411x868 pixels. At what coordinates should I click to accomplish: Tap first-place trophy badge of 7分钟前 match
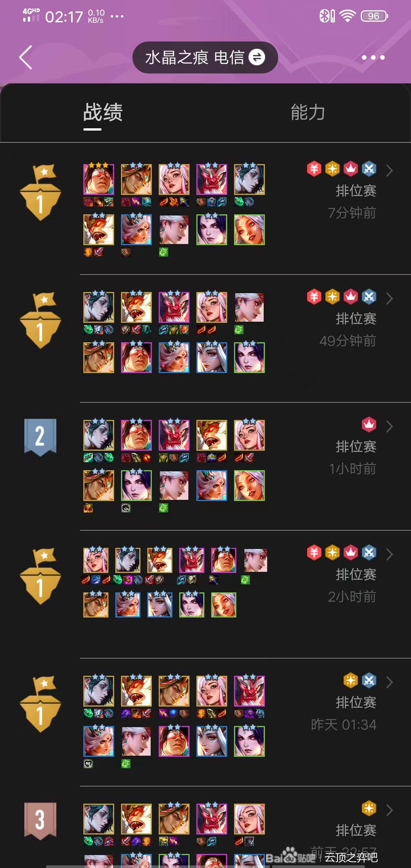tap(40, 193)
